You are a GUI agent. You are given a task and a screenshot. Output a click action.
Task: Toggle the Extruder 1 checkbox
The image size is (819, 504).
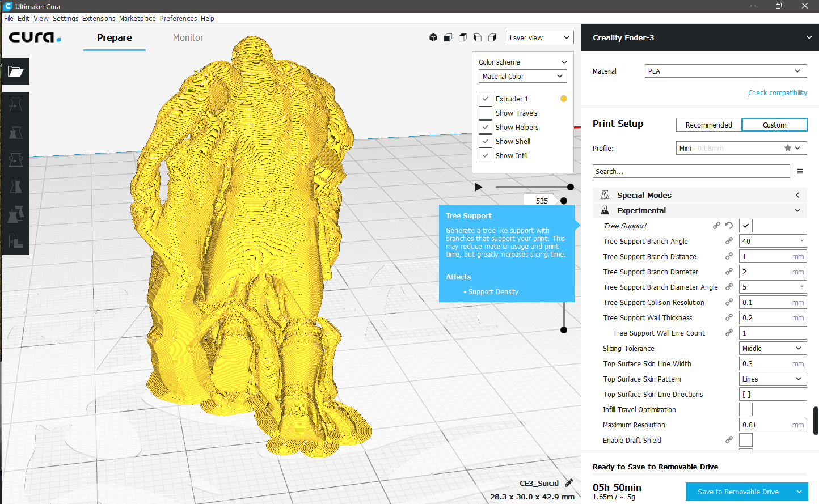[486, 99]
